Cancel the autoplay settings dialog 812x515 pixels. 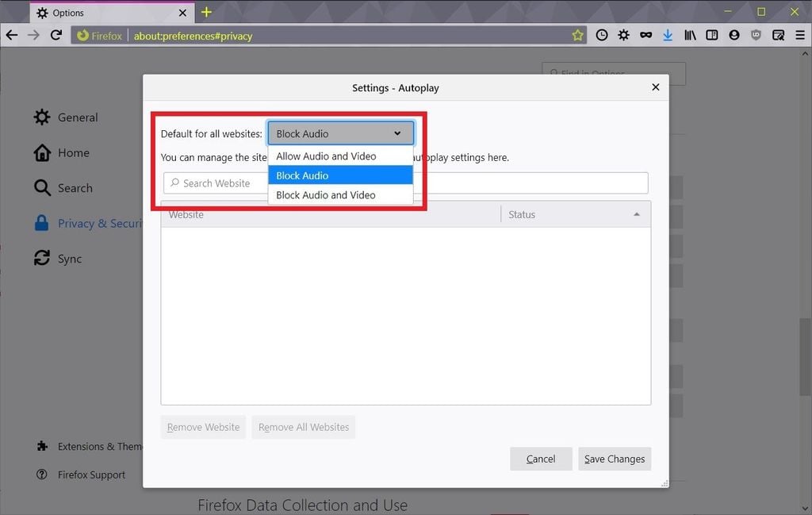(x=541, y=459)
